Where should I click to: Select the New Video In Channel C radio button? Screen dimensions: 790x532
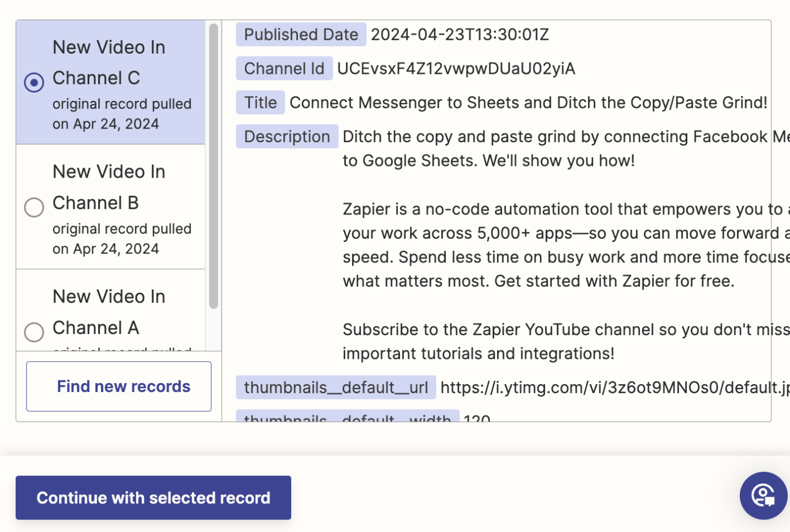[x=34, y=82]
